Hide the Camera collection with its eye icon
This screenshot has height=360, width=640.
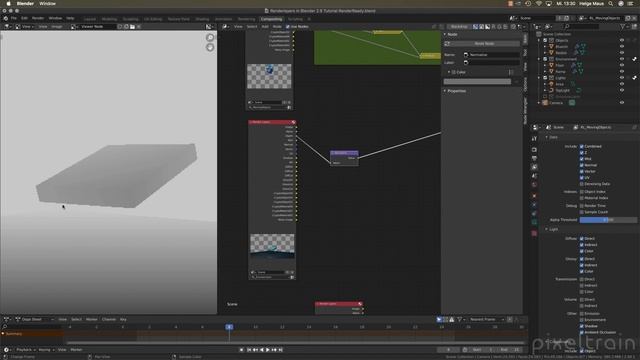tap(622, 103)
